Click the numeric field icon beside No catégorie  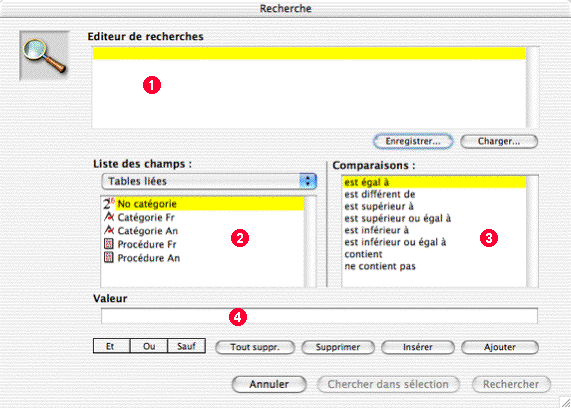(x=109, y=203)
